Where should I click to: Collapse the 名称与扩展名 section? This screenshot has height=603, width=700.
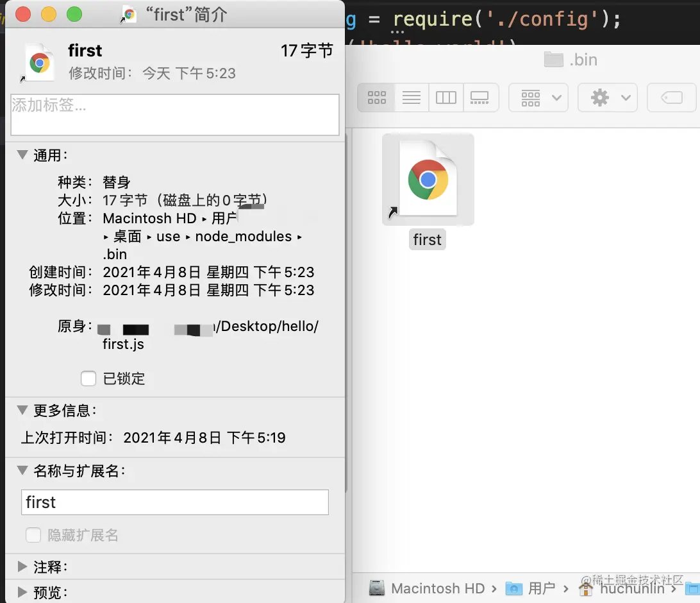click(22, 470)
